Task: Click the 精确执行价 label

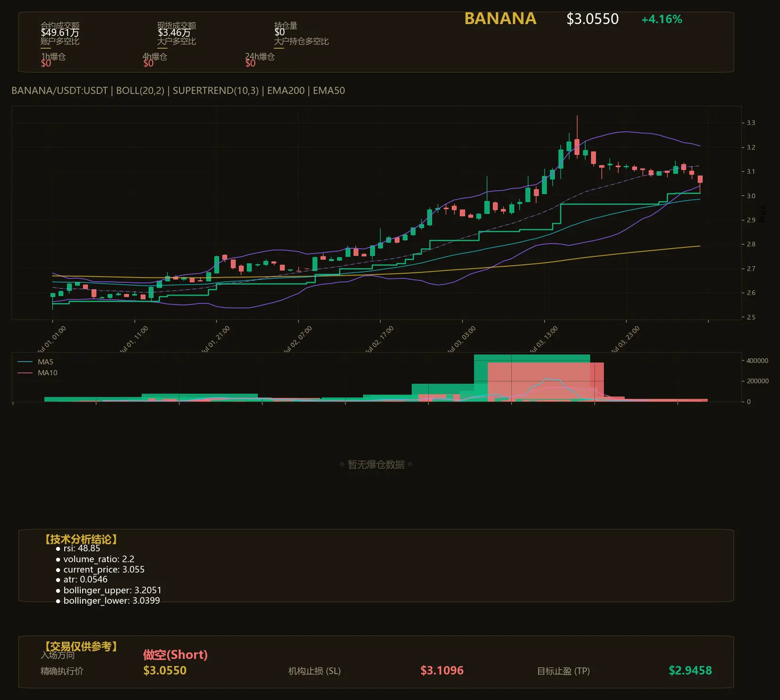Action: point(62,671)
